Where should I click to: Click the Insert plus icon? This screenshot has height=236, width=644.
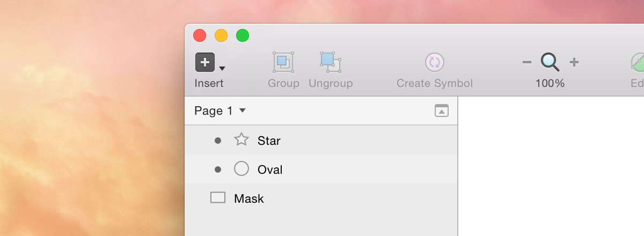point(205,62)
